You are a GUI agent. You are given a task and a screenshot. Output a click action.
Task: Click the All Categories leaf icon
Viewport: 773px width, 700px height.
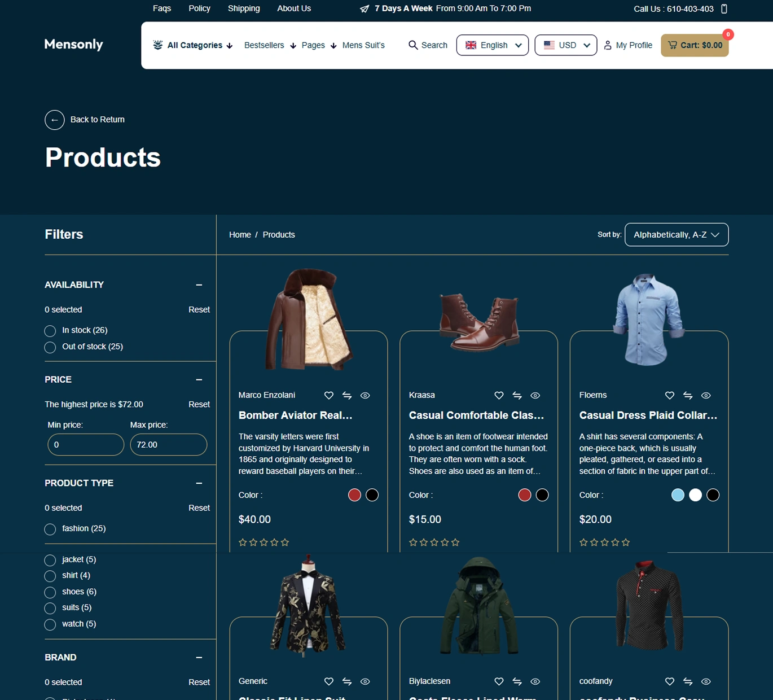coord(158,45)
